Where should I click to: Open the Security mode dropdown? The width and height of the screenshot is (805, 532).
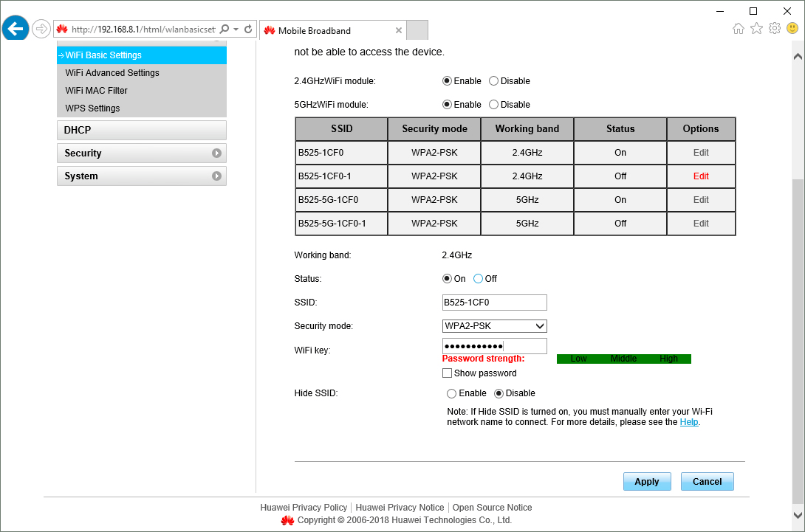point(494,325)
